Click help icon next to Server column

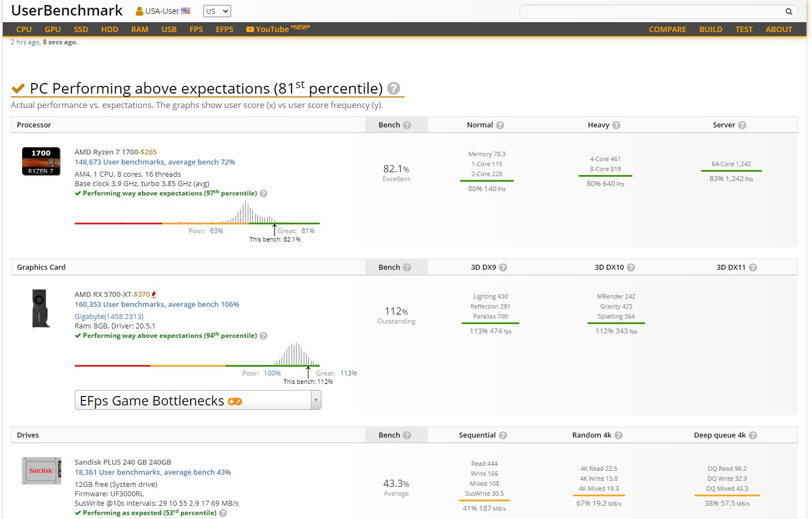tap(742, 125)
